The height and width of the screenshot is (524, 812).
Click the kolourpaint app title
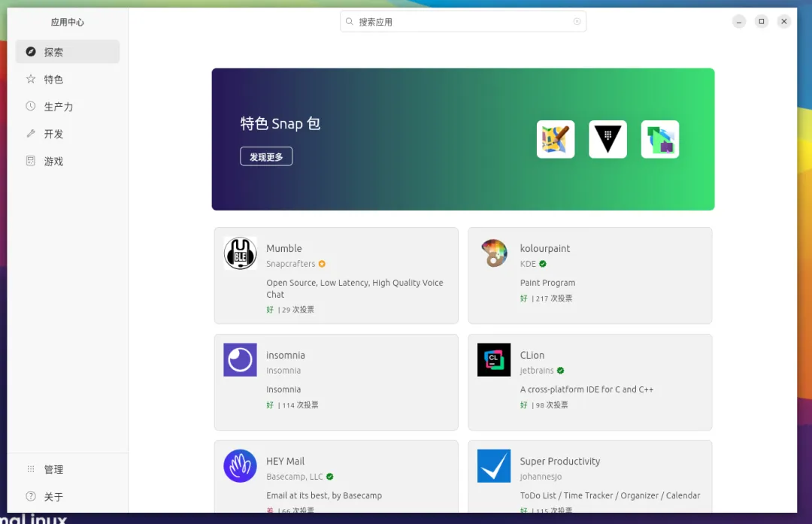coord(545,249)
